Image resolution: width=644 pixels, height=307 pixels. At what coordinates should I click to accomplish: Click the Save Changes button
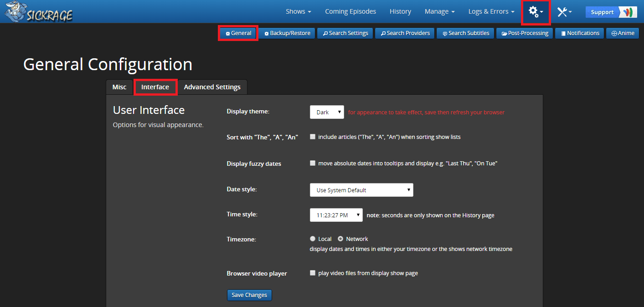(x=249, y=295)
